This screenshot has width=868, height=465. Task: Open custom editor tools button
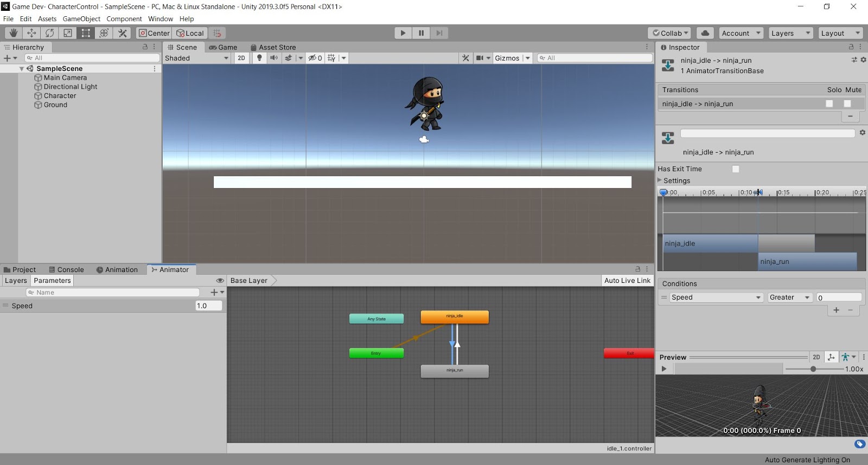(x=123, y=33)
